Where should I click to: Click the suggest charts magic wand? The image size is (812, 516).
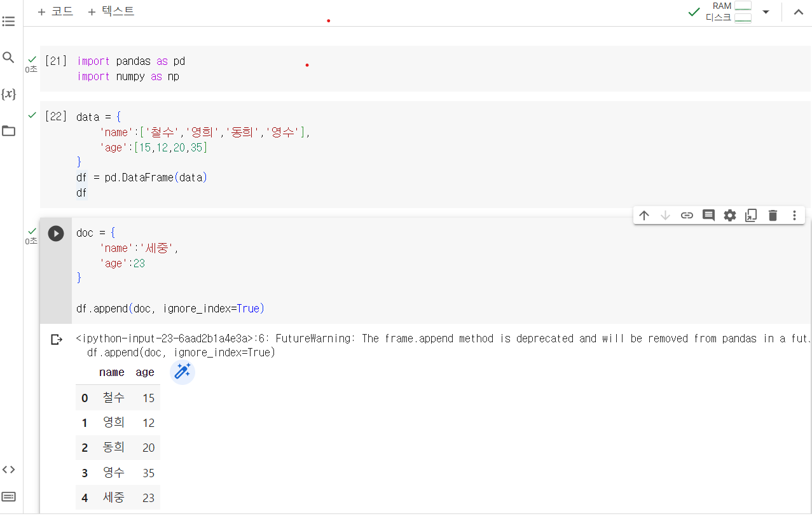182,372
